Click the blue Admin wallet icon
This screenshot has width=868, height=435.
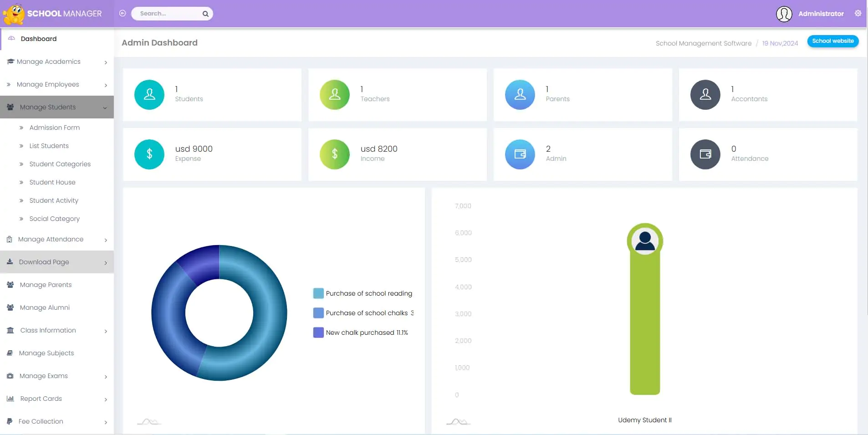520,154
